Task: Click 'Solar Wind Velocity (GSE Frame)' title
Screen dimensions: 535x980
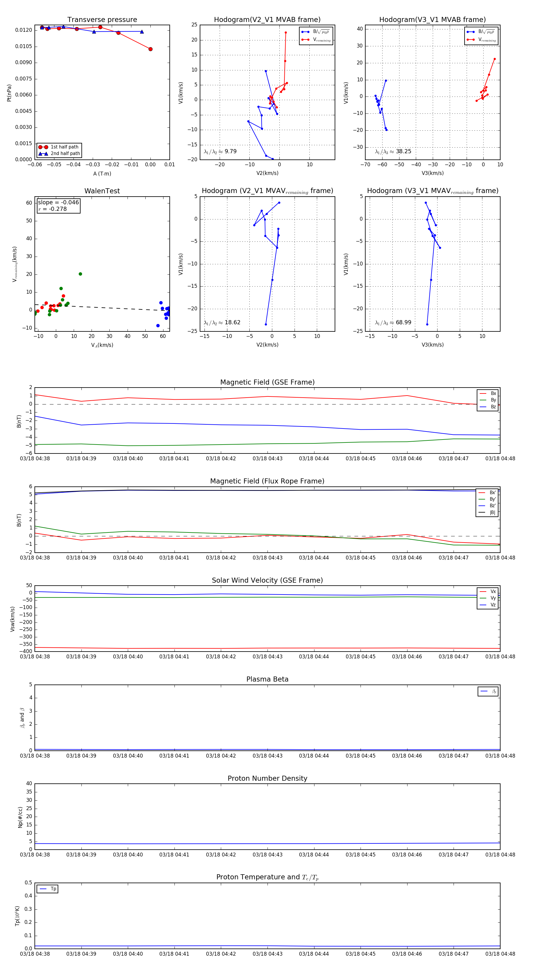Action: (267, 580)
